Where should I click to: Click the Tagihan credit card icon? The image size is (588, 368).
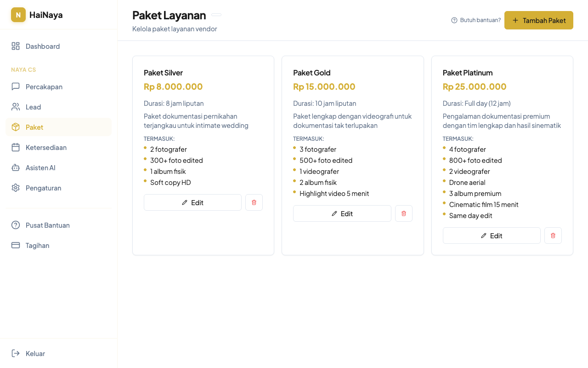(16, 245)
